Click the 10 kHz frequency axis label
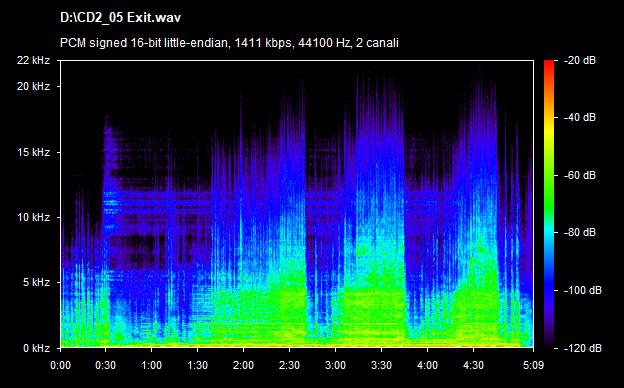The width and height of the screenshot is (624, 388). (x=33, y=217)
